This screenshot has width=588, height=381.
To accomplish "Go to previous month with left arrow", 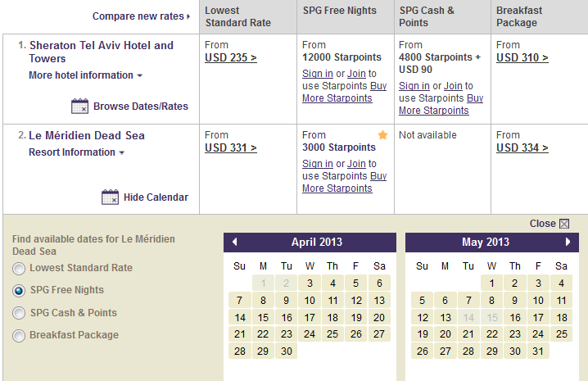I will click(x=235, y=242).
